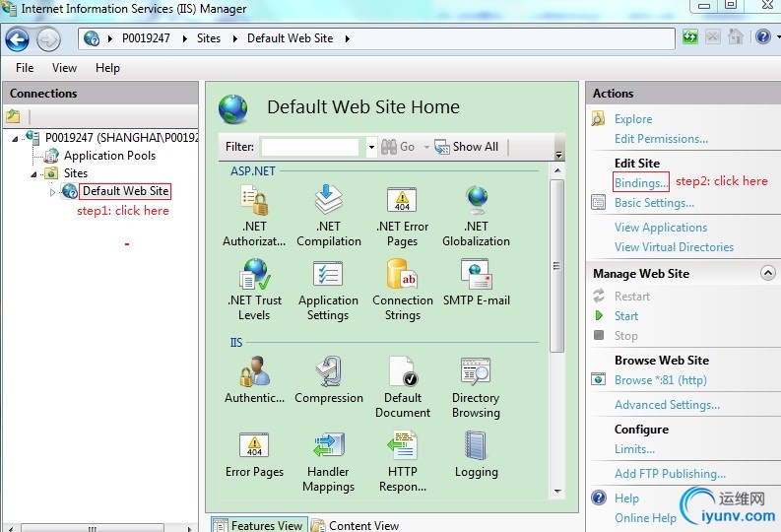Click View Virtual Directories link

(674, 247)
